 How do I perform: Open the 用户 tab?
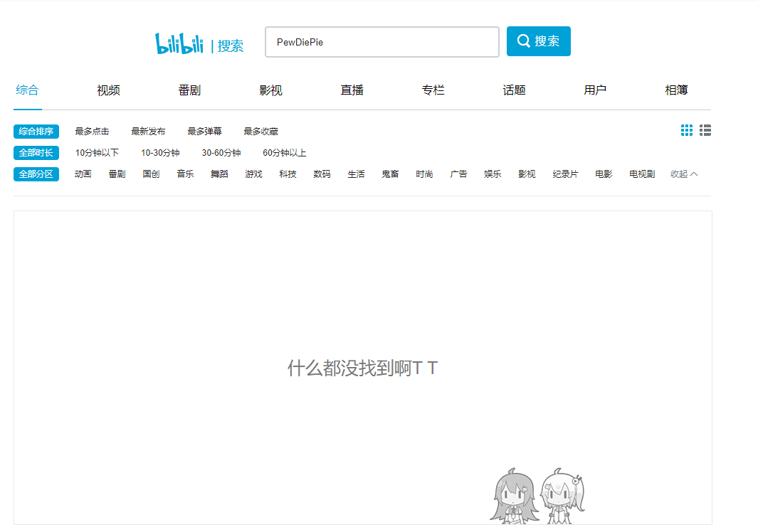click(595, 90)
